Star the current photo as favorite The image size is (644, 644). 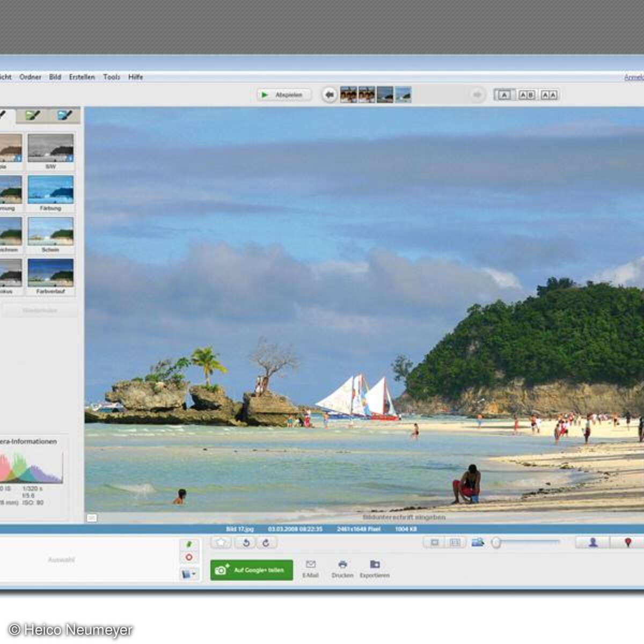coord(221,543)
